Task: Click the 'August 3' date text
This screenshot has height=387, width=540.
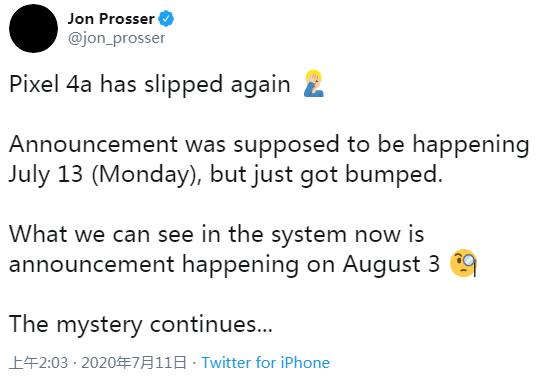Action: coord(391,264)
